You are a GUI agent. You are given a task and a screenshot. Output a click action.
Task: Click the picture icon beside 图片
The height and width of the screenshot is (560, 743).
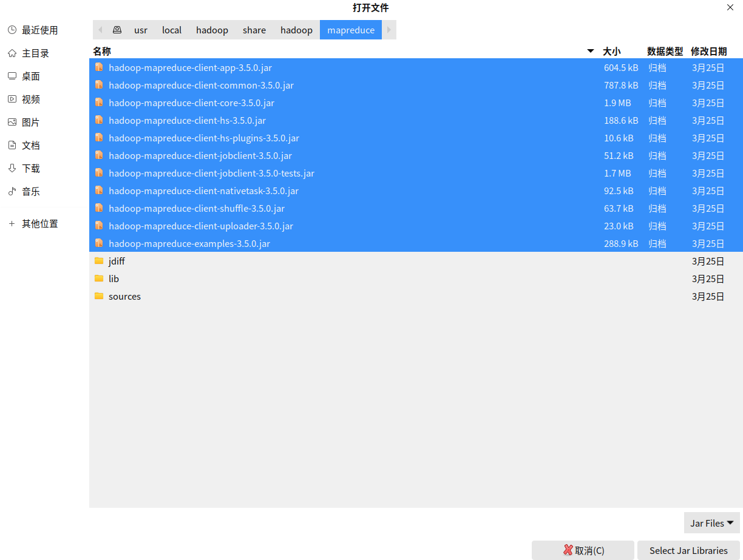point(12,122)
